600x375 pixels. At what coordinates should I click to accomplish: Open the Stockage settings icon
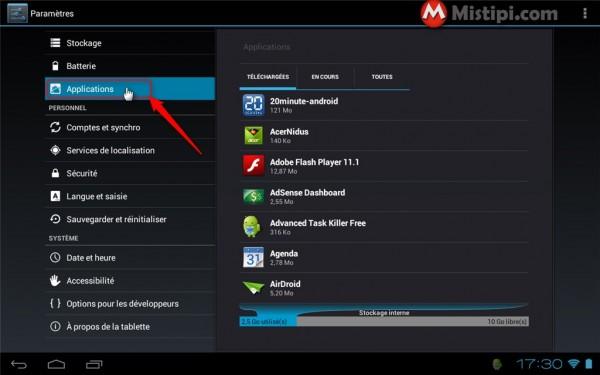(55, 43)
